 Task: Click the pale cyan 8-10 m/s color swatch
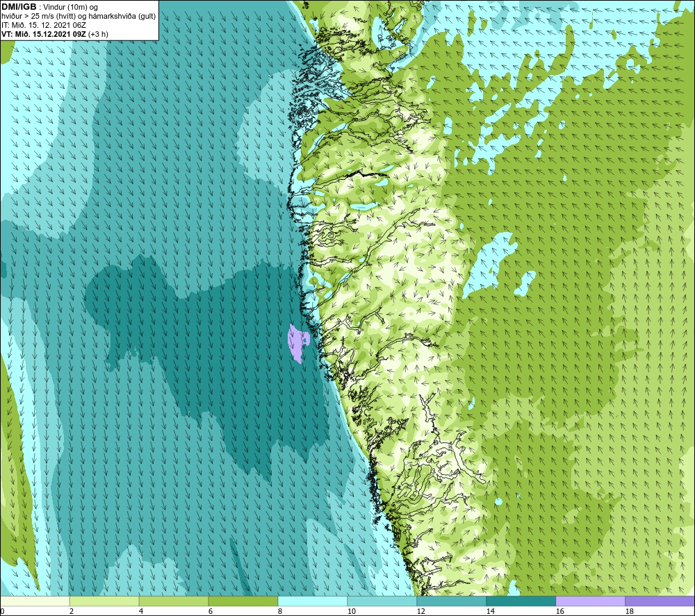pyautogui.click(x=313, y=601)
